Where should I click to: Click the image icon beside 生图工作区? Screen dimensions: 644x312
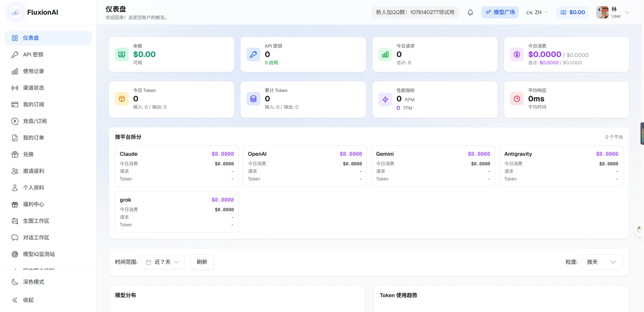click(15, 221)
